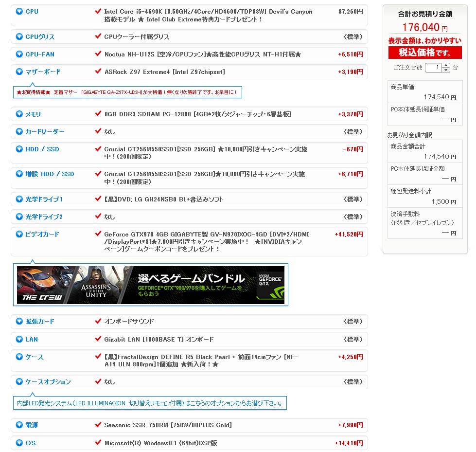This screenshot has height=452, width=476.
Task: Click the LAN blue arrow icon
Action: click(x=19, y=340)
